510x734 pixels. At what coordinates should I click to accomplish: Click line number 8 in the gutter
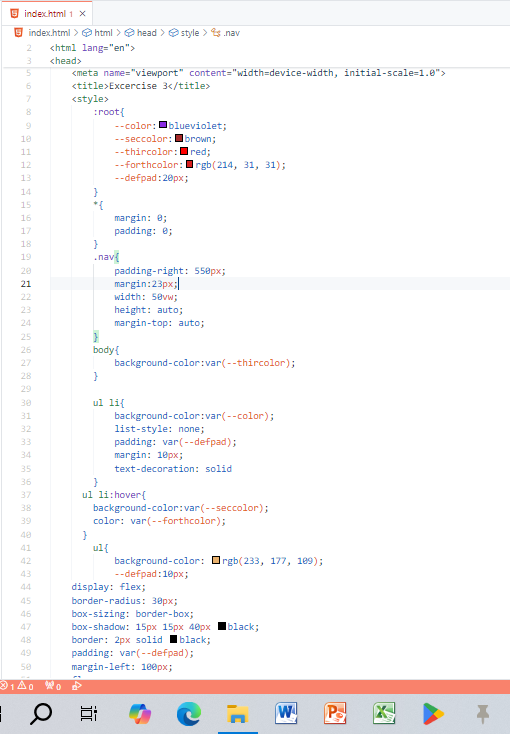pyautogui.click(x=29, y=112)
